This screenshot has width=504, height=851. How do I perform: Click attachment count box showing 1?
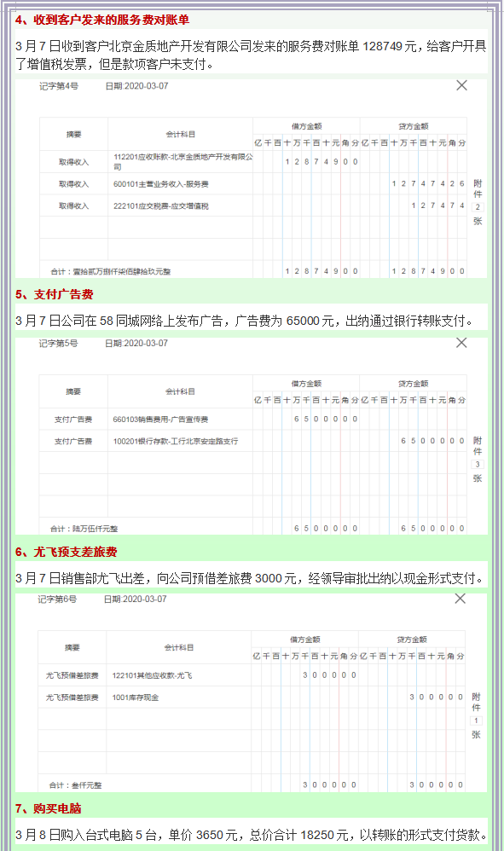tap(476, 721)
